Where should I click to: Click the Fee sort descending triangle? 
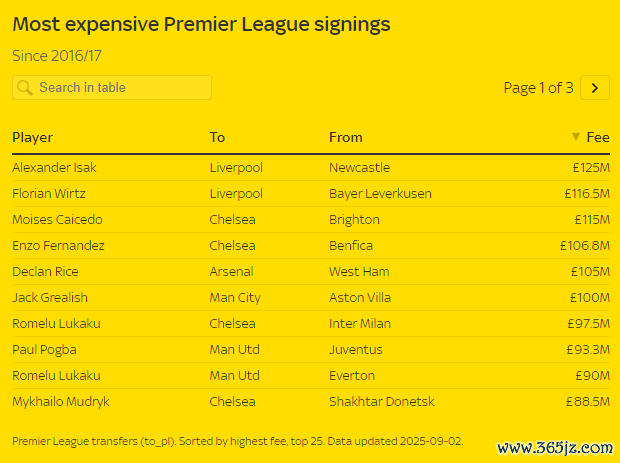[x=576, y=137]
